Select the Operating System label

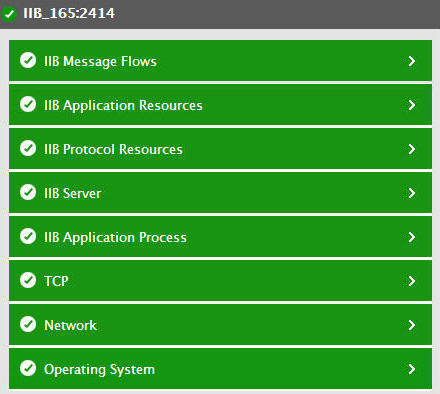tap(99, 370)
